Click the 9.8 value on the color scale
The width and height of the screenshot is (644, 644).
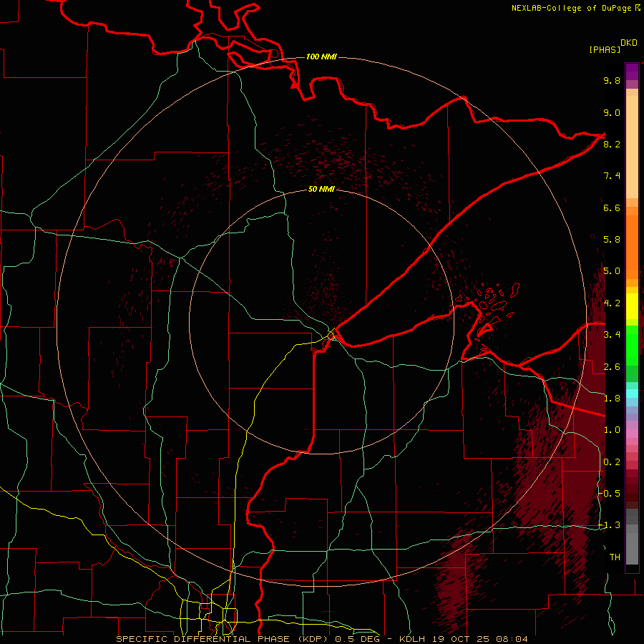[612, 80]
